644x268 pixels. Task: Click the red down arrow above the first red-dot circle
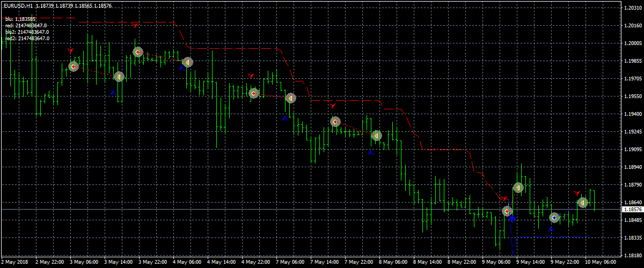[x=71, y=50]
